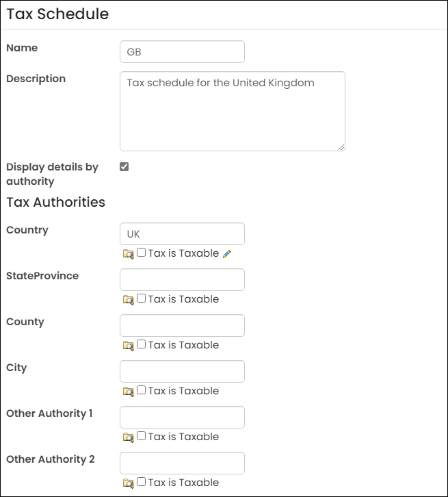Edit the Country authority with pencil icon

coord(226,254)
